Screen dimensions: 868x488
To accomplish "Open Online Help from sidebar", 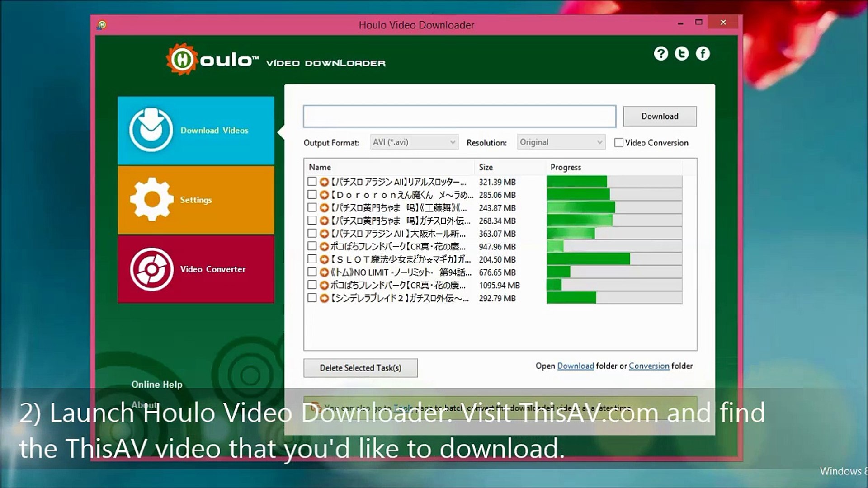I will (x=157, y=385).
